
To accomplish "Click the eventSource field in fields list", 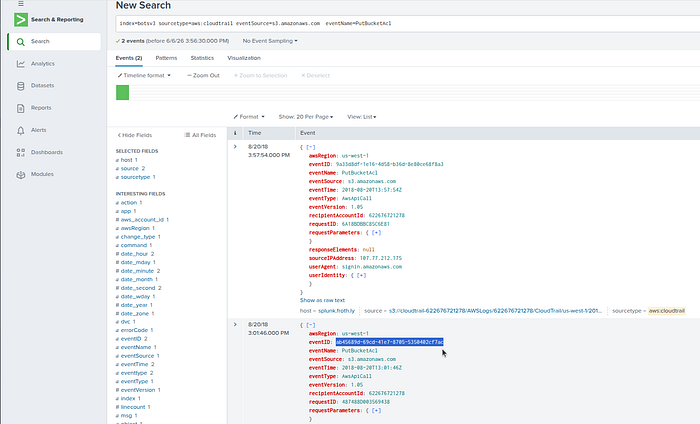I will [138, 356].
